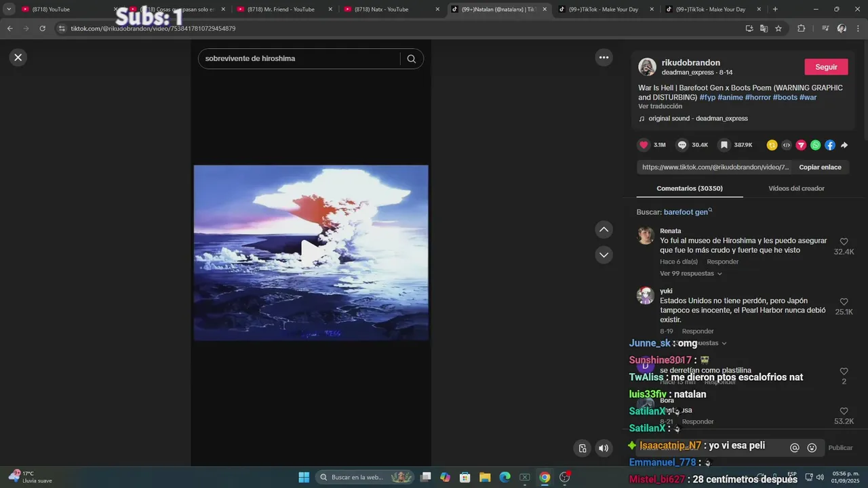
Task: Open the three-dots more options menu
Action: 604,58
